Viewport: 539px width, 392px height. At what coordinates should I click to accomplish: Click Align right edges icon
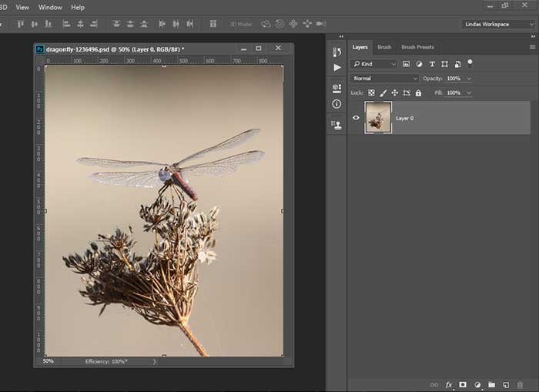pos(94,24)
